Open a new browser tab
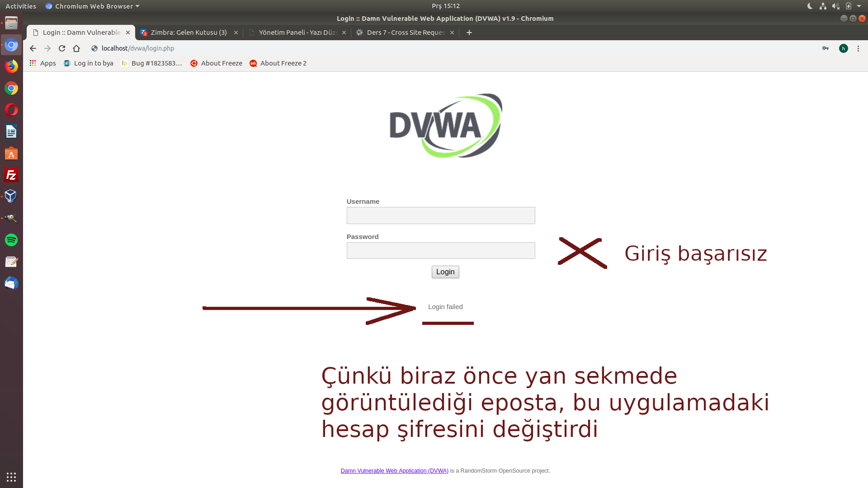This screenshot has width=868, height=488. click(x=469, y=33)
